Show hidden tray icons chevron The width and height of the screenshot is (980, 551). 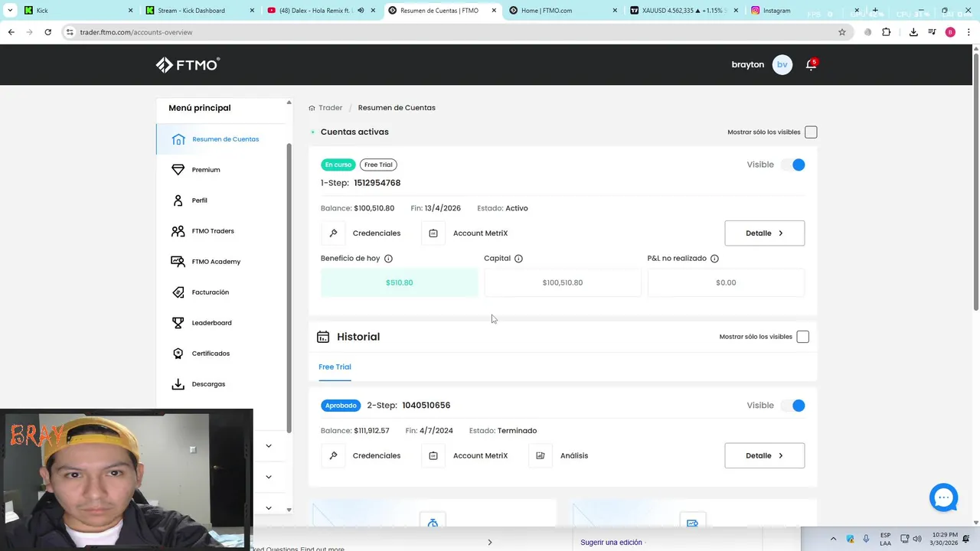coord(833,539)
